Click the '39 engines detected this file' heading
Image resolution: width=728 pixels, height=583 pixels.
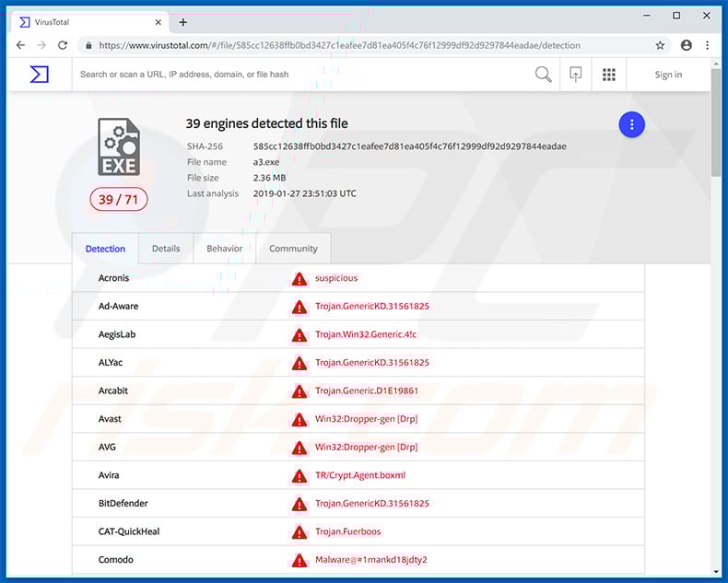266,123
